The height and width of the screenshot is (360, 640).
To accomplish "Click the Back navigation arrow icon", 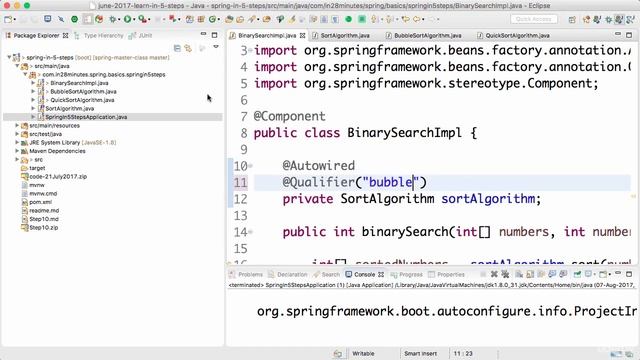I will 417,19.
